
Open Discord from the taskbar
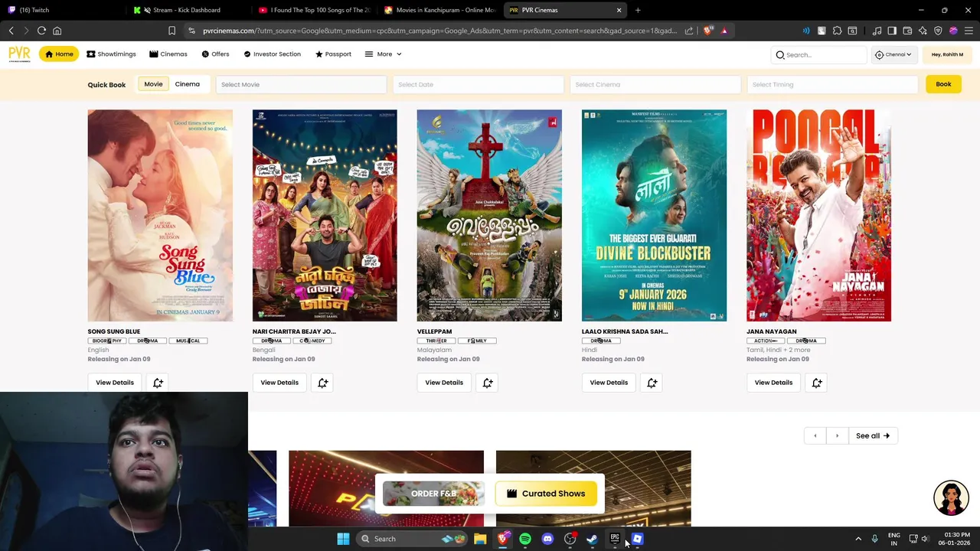coord(547,539)
